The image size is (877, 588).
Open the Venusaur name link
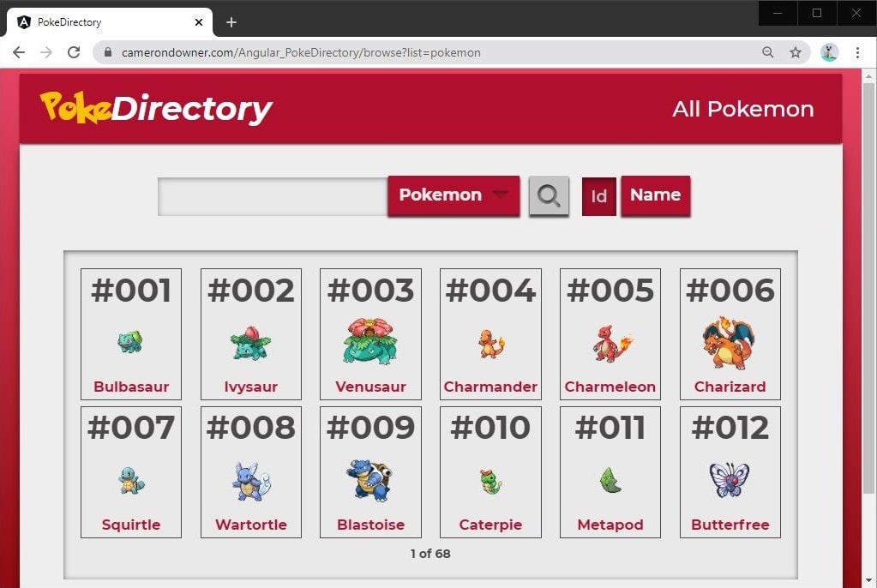[370, 387]
